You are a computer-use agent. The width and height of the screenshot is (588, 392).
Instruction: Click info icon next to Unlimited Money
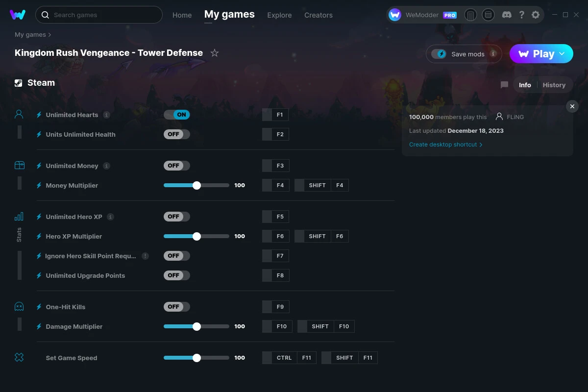[x=106, y=166]
